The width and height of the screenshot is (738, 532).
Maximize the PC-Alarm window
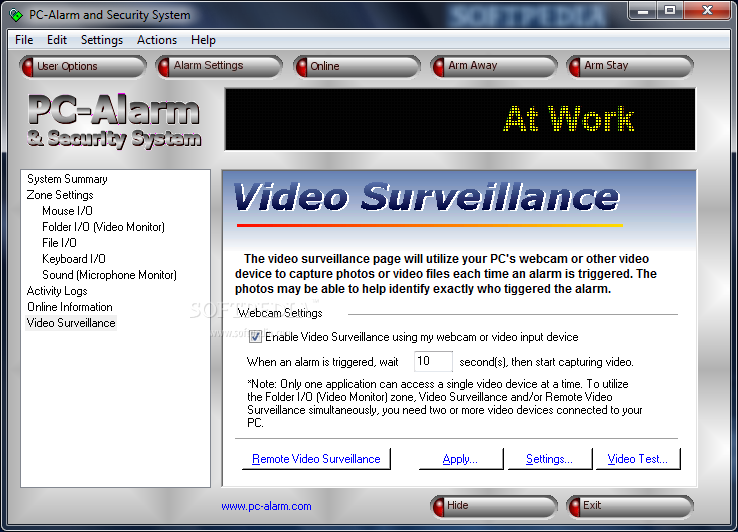click(x=670, y=10)
